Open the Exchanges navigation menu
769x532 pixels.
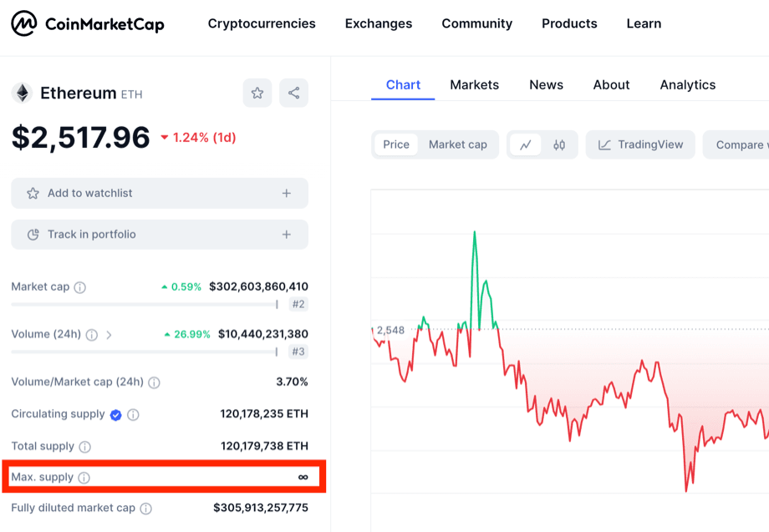click(378, 23)
